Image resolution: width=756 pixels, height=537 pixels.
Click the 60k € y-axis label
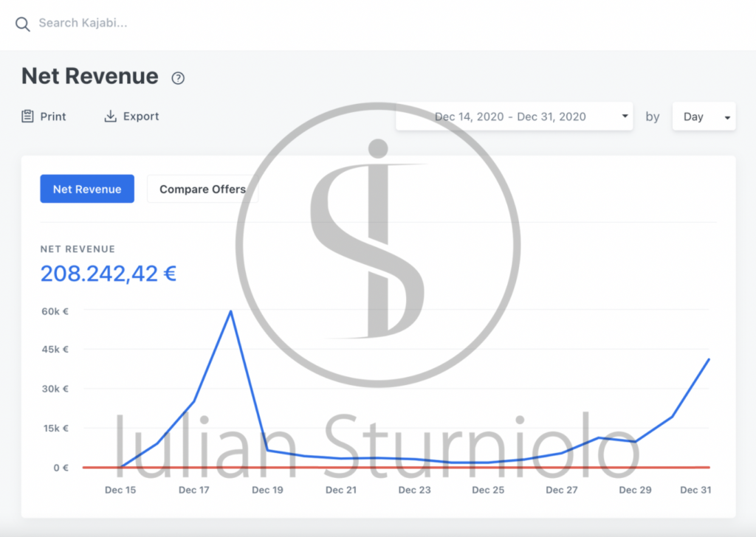55,311
